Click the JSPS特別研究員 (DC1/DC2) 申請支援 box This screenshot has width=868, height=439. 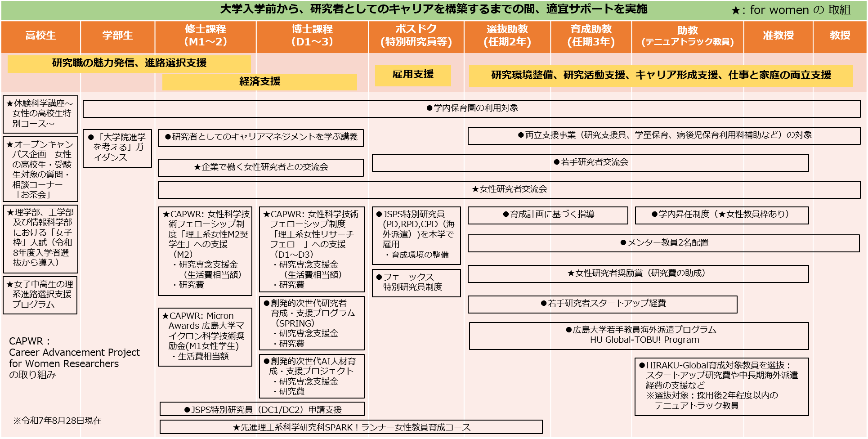tap(262, 409)
